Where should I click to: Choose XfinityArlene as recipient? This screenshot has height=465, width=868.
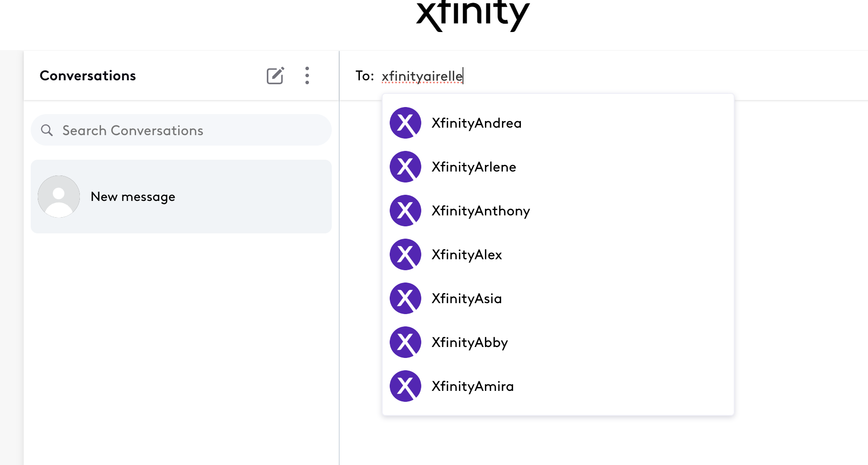(x=558, y=167)
